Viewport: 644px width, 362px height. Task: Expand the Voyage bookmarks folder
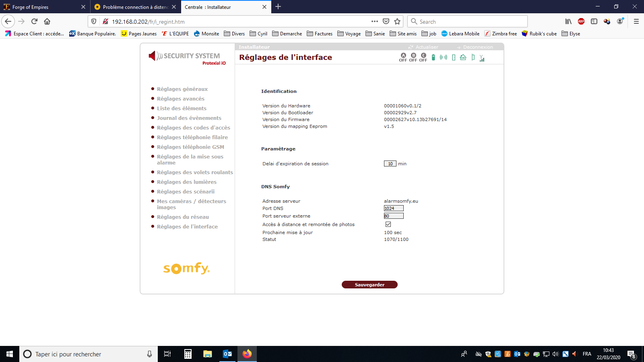coord(349,34)
